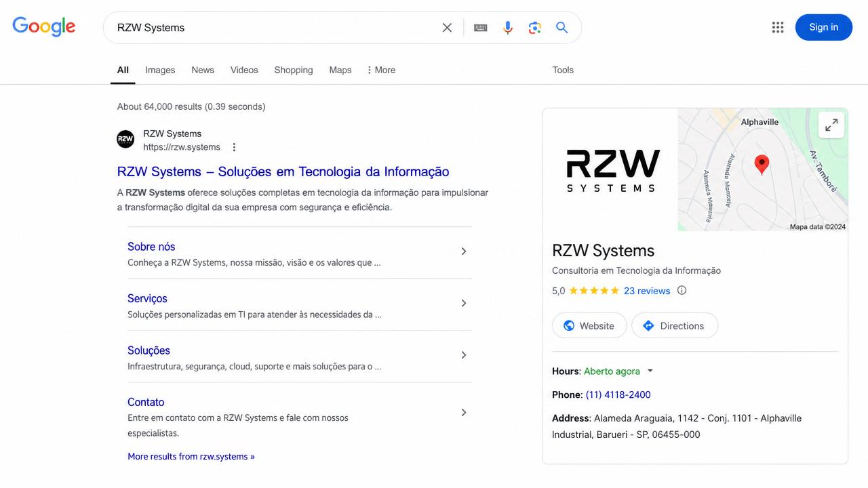868x488 pixels.
Task: Click the Soluções description snippet
Action: tap(255, 367)
